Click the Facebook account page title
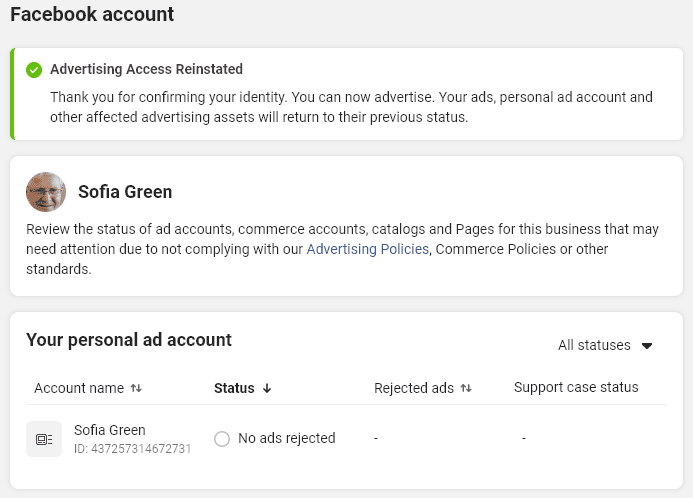693x498 pixels. tap(92, 14)
